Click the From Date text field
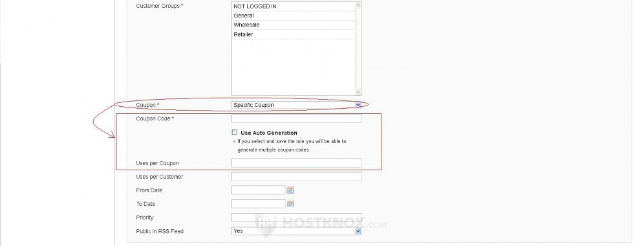 click(x=259, y=190)
